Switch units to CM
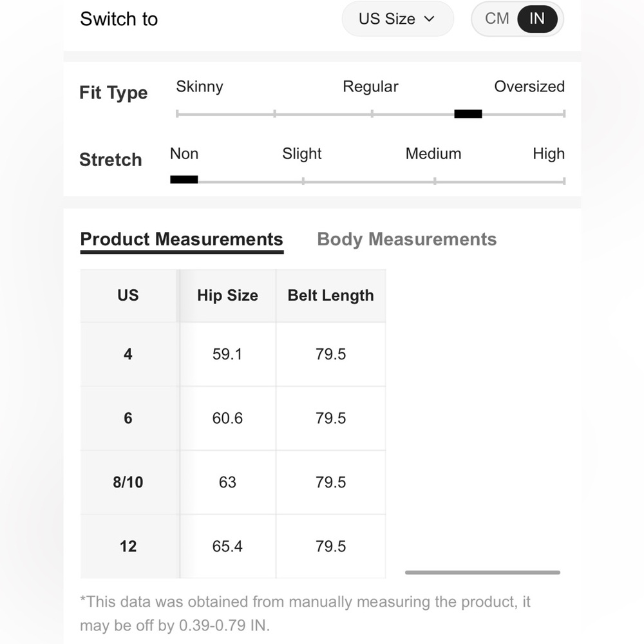Screen dimensions: 644x644 (497, 19)
